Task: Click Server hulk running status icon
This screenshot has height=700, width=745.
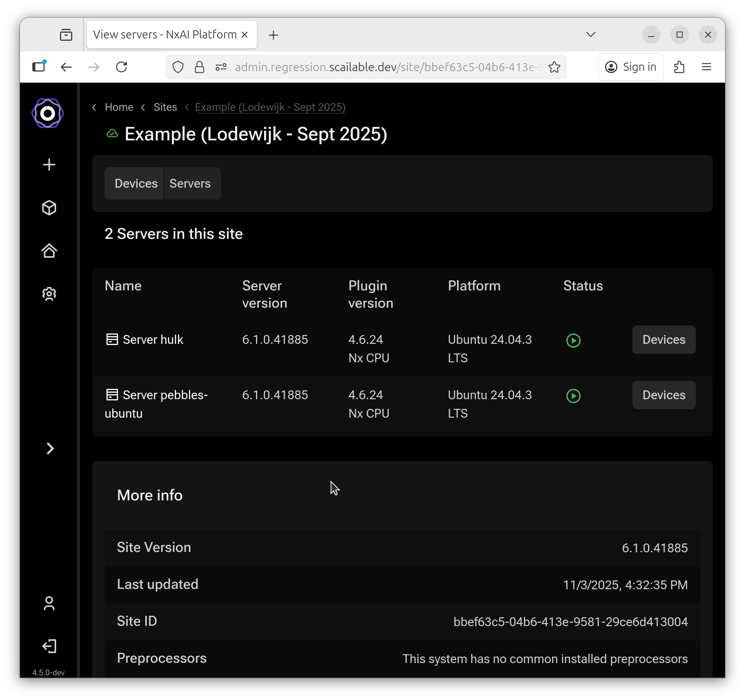Action: pyautogui.click(x=573, y=340)
